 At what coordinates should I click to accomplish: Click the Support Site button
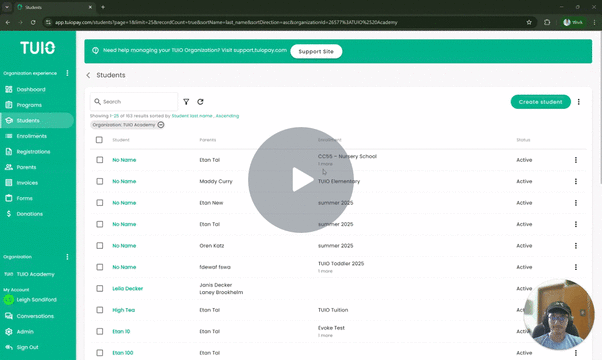316,51
